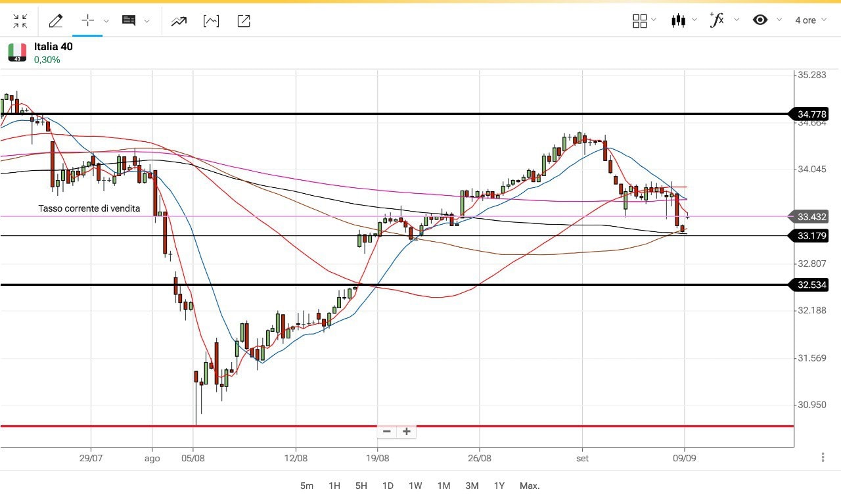Click the export share arrow icon
Image resolution: width=841 pixels, height=504 pixels.
click(x=244, y=21)
